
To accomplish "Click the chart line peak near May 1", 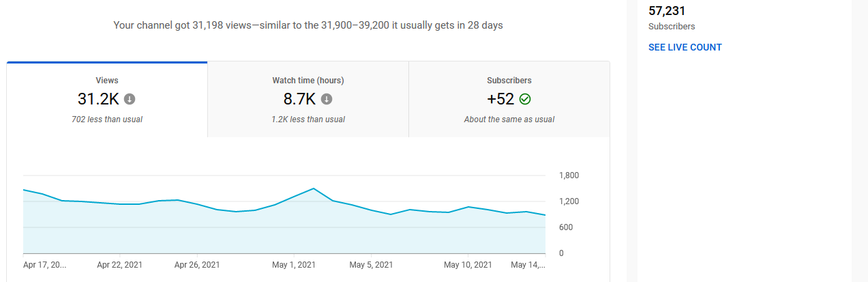I will coord(313,188).
